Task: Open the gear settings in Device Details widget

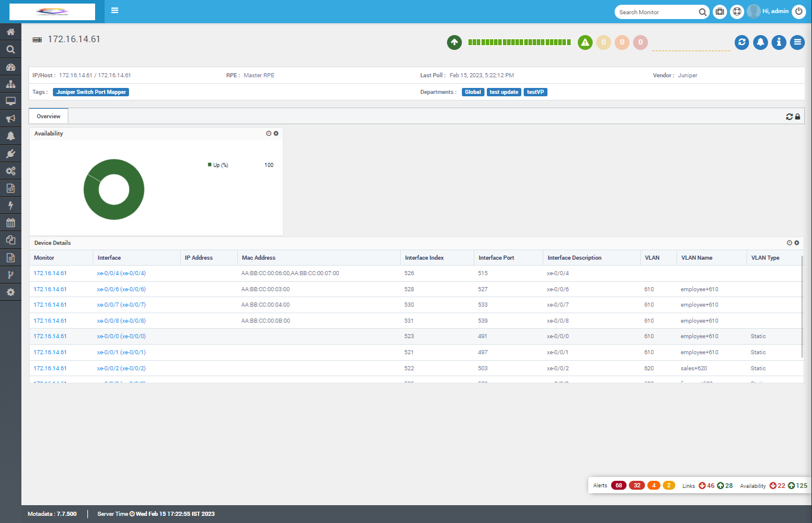Action: point(797,243)
